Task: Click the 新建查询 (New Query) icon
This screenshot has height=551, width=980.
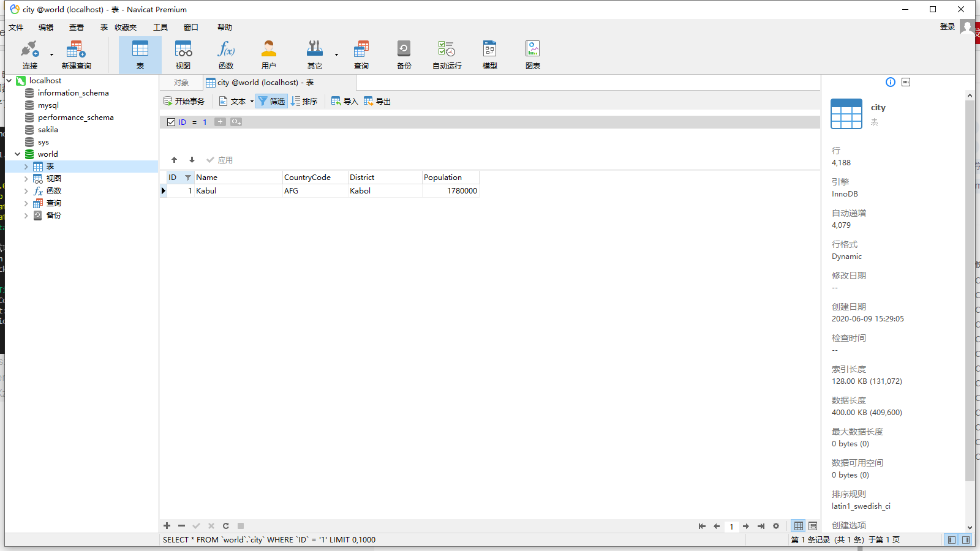Action: point(76,54)
